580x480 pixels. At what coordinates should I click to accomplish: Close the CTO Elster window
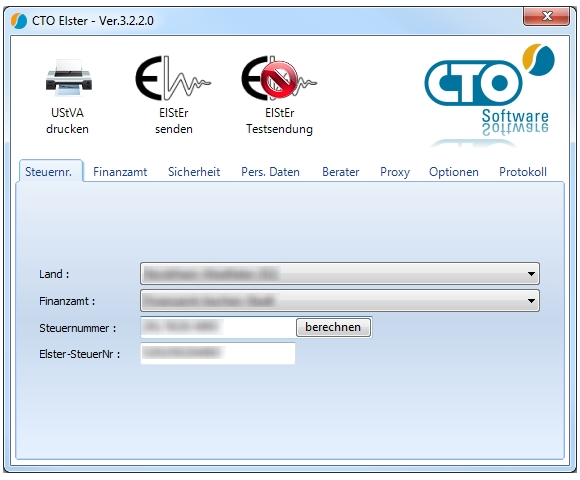(546, 16)
